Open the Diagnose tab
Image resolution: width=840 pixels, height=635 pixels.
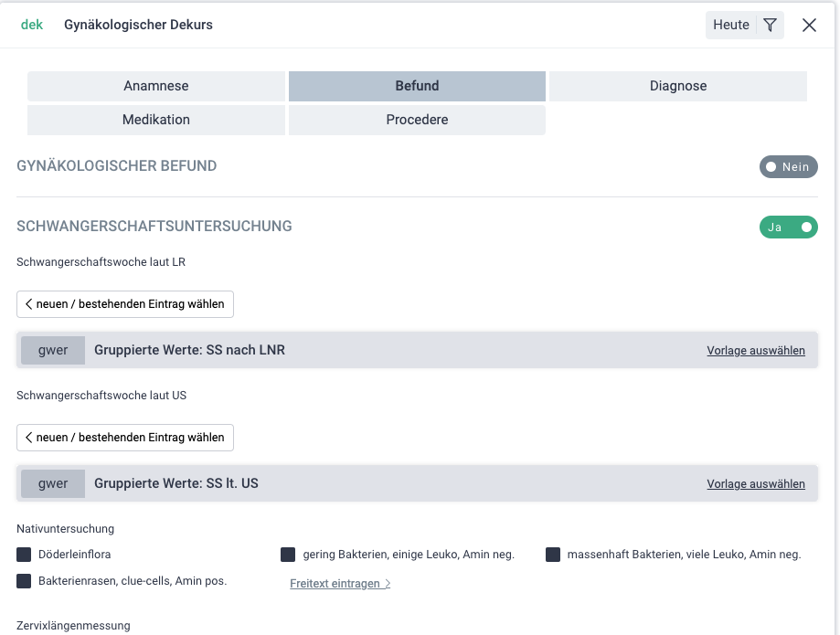coord(678,86)
